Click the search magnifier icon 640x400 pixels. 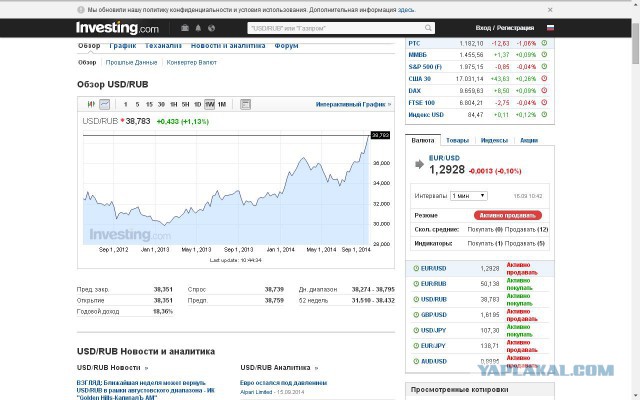428,28
